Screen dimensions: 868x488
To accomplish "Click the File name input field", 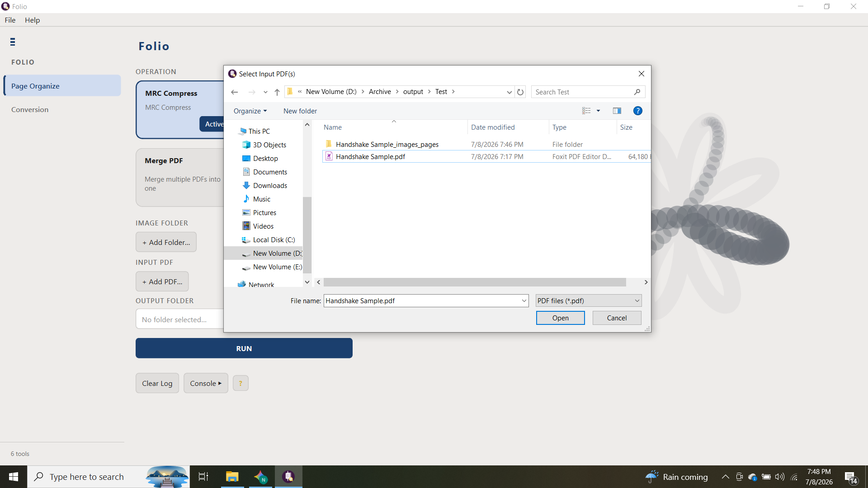I will (x=422, y=300).
